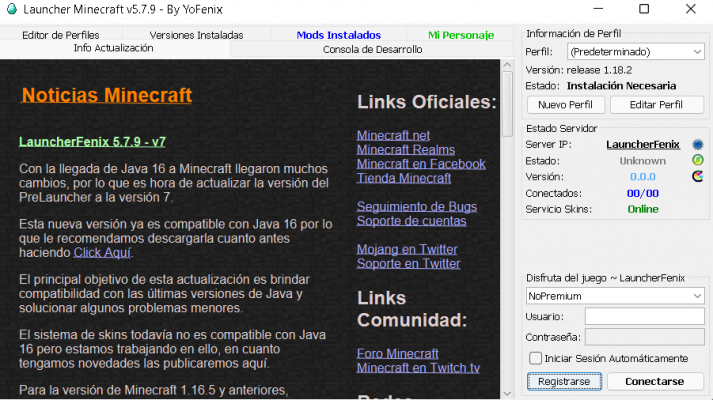The image size is (713, 400).
Task: Select the Mods Instalados tab
Action: pyautogui.click(x=337, y=35)
